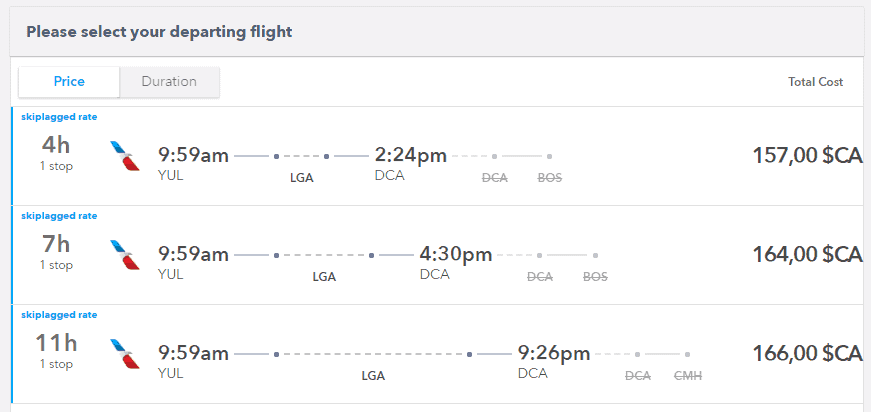Viewport: 871px width, 412px height.
Task: Click American Airlines logo on 157,00 $CA flight
Action: 125,156
